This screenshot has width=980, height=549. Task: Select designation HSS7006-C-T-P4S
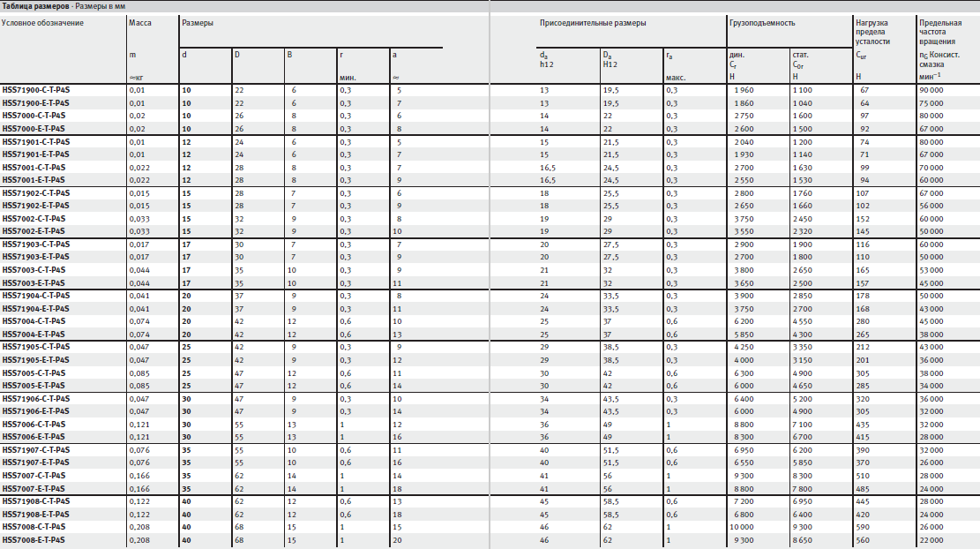pos(34,425)
